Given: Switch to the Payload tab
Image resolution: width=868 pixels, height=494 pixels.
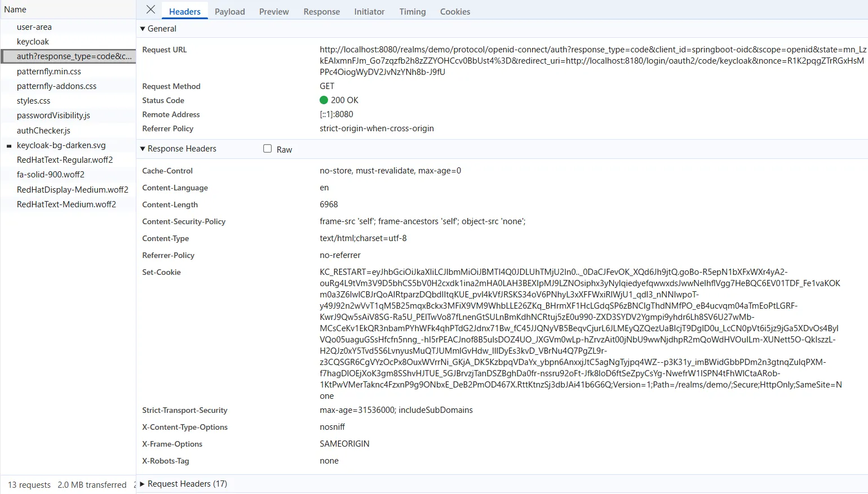Looking at the screenshot, I should point(229,11).
